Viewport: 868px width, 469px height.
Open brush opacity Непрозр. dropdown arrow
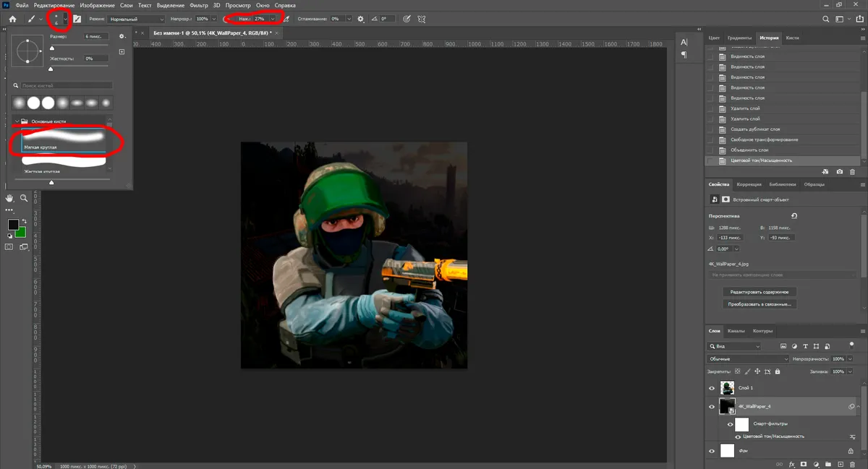pyautogui.click(x=213, y=19)
